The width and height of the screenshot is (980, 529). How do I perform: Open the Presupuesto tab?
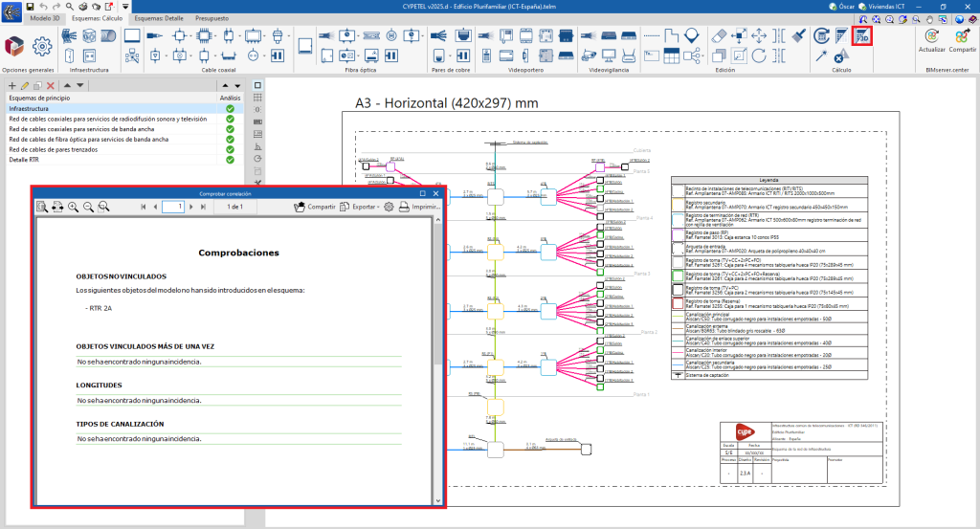[x=213, y=18]
